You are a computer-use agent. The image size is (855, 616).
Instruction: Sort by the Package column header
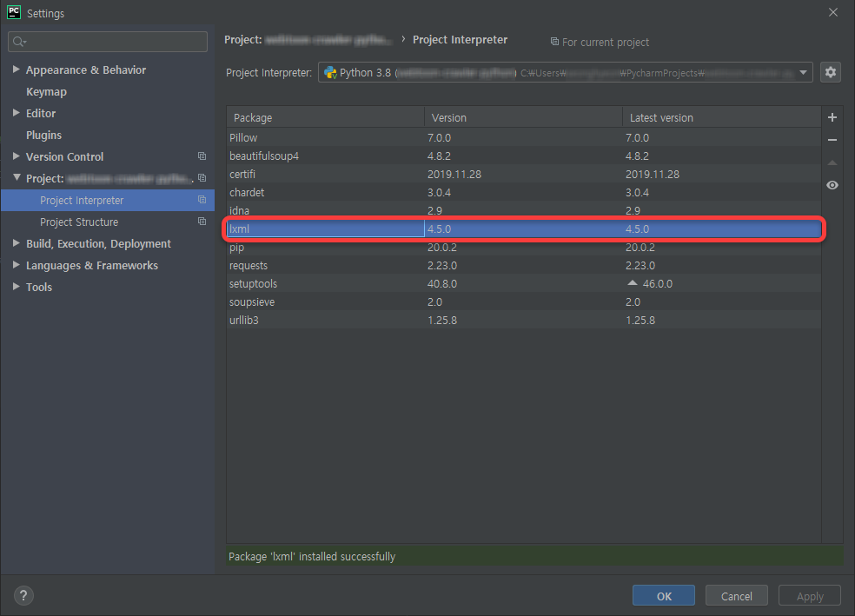(326, 117)
